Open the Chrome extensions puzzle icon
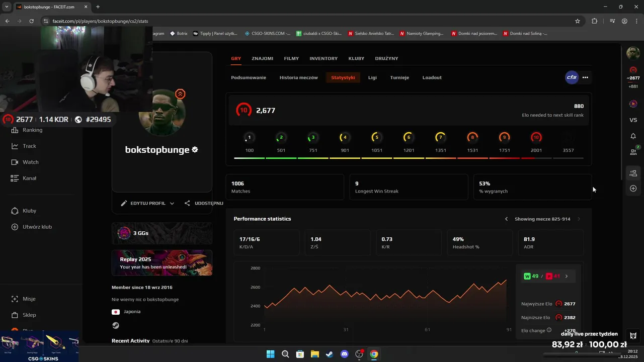The width and height of the screenshot is (644, 362). click(x=595, y=21)
